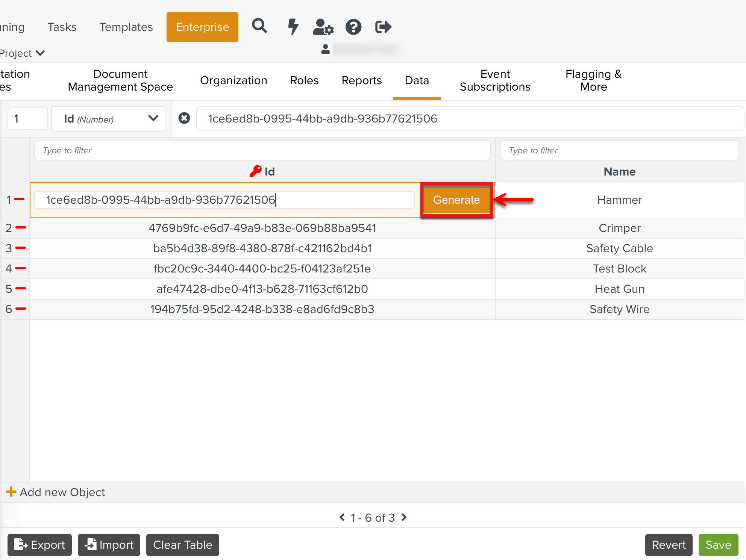Open user settings gear icon
The height and width of the screenshot is (560, 746).
point(323,27)
